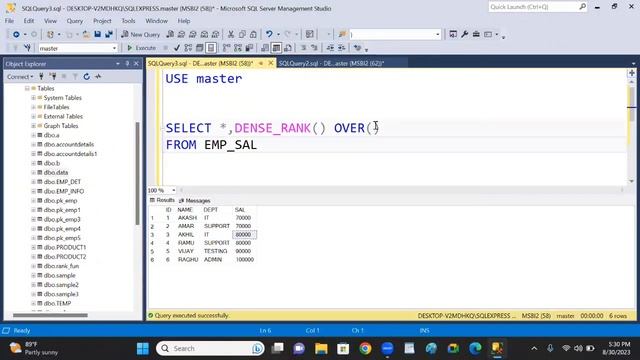Click the New Query toolbar button

(x=141, y=35)
